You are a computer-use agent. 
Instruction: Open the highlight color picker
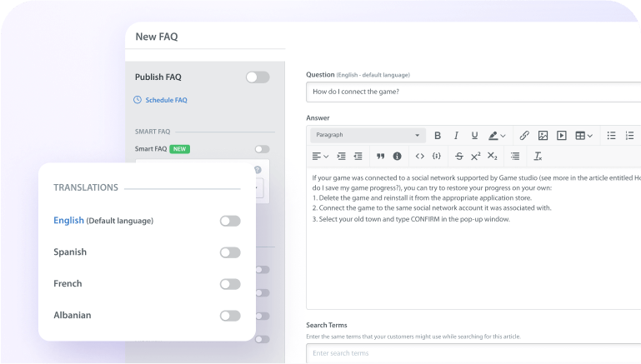click(497, 135)
